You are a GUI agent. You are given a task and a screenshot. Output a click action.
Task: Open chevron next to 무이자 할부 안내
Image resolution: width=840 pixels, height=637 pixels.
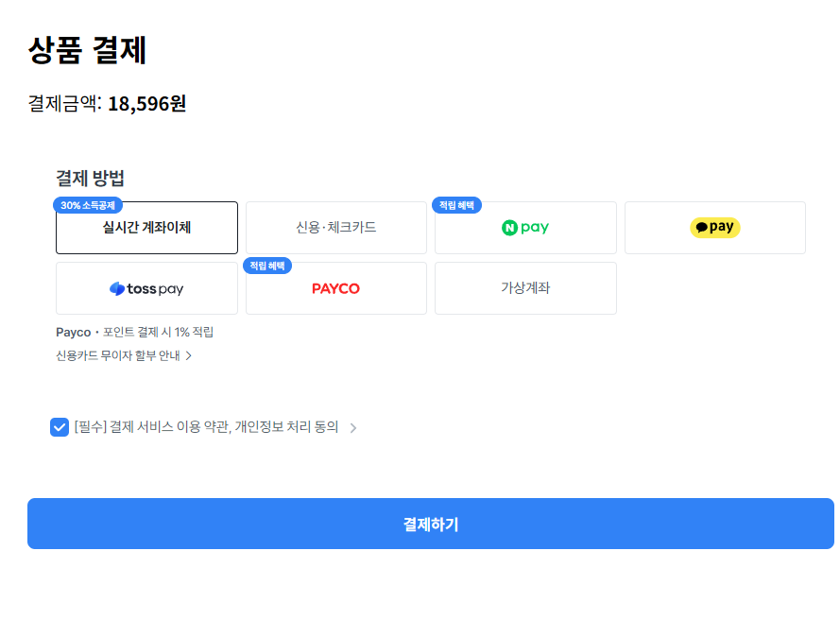(x=189, y=356)
